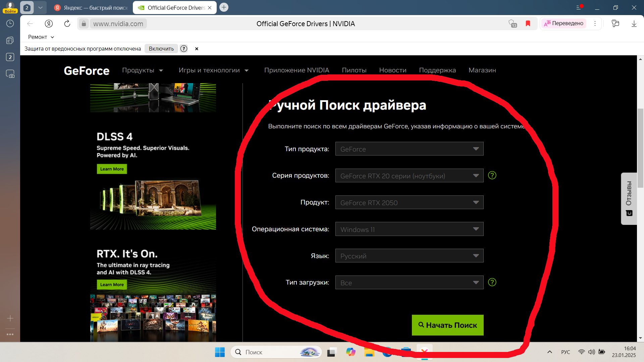Open browser history clock icon in sidebar
The height and width of the screenshot is (362, 644).
click(x=10, y=23)
